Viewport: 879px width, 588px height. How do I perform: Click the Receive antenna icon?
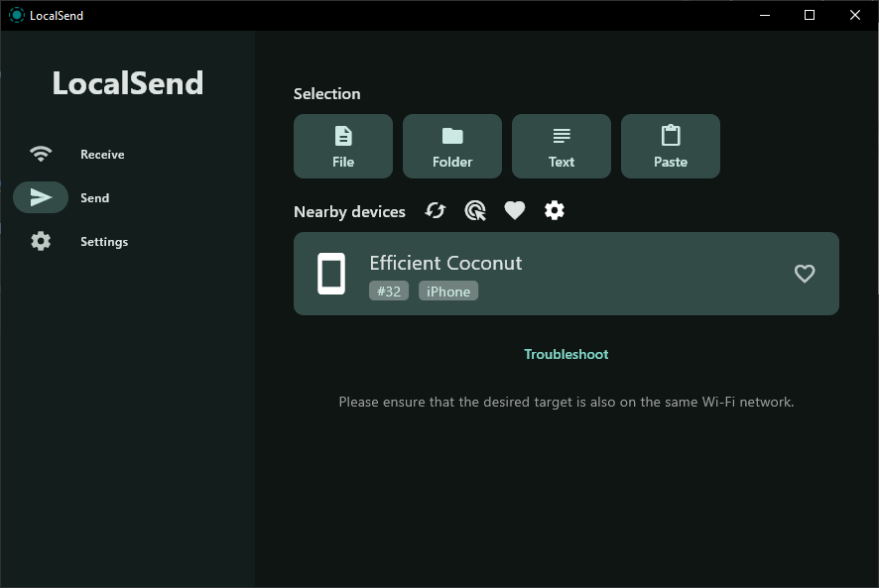pyautogui.click(x=40, y=154)
